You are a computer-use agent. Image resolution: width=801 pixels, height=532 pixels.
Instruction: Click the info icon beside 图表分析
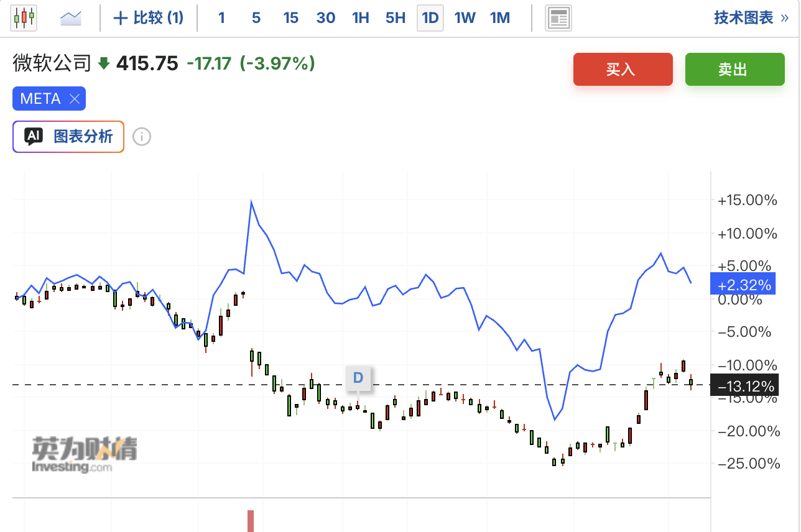coord(142,137)
